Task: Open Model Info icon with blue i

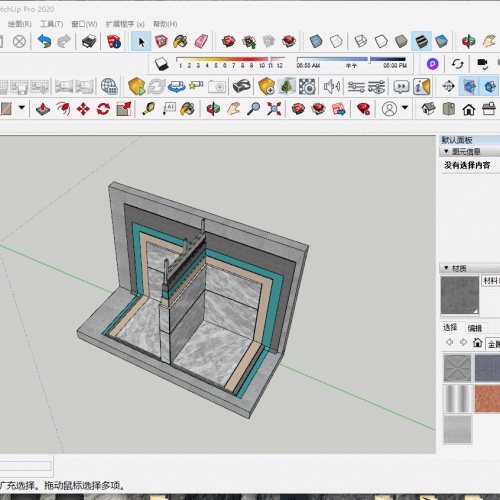Action: (114, 42)
